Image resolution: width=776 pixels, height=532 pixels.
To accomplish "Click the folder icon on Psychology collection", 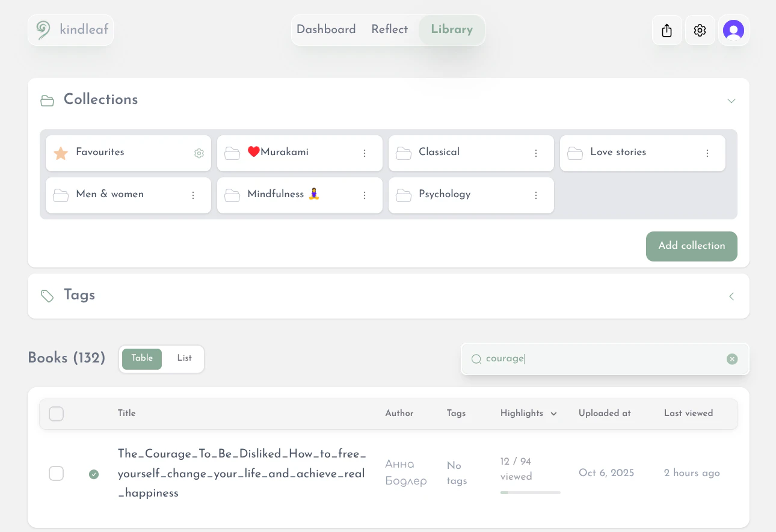I will click(404, 195).
